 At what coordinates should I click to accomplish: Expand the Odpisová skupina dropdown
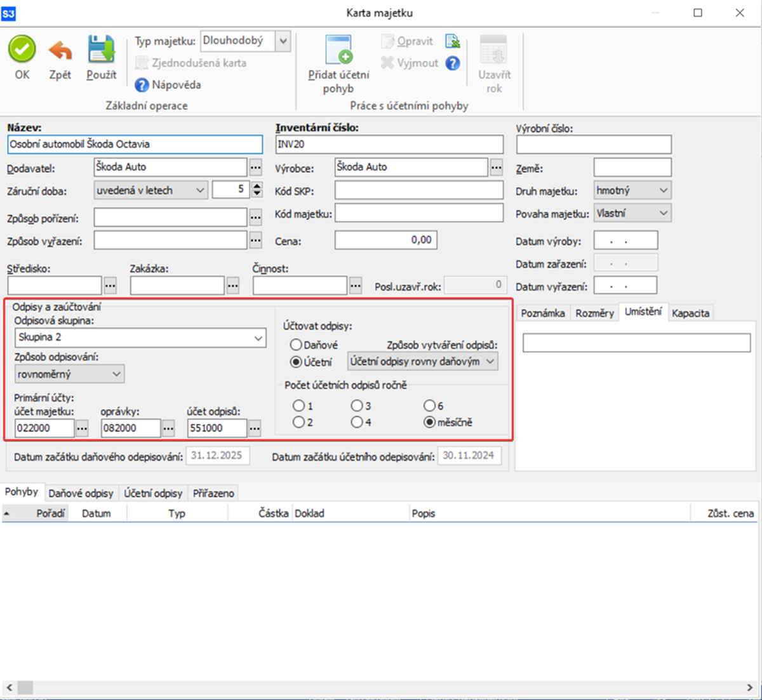258,338
